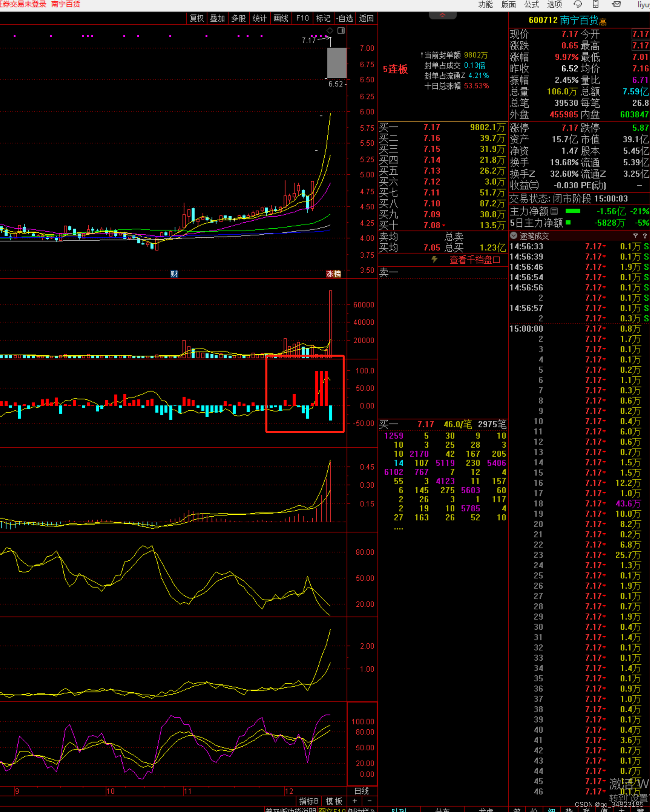Click trade row showing 25.7万 volume
The height and width of the screenshot is (812, 650).
coord(579,555)
